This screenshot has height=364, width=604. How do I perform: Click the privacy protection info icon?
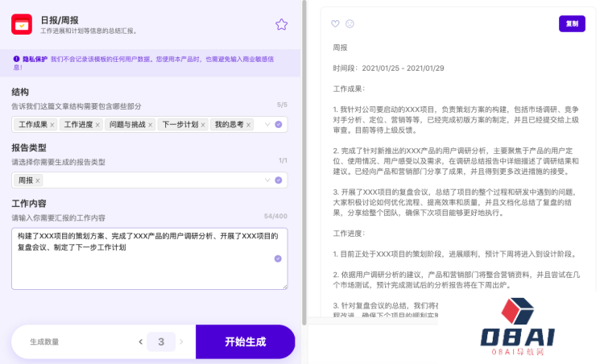pyautogui.click(x=16, y=59)
